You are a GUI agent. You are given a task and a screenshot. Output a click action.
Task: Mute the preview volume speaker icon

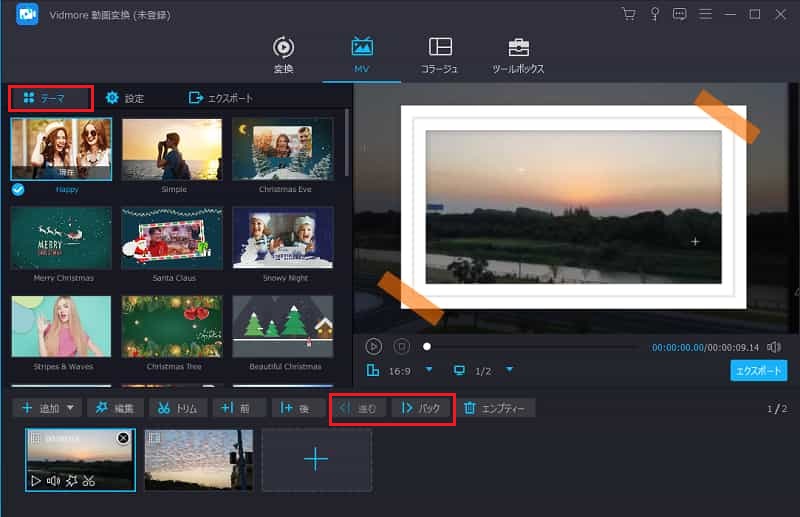(x=774, y=347)
